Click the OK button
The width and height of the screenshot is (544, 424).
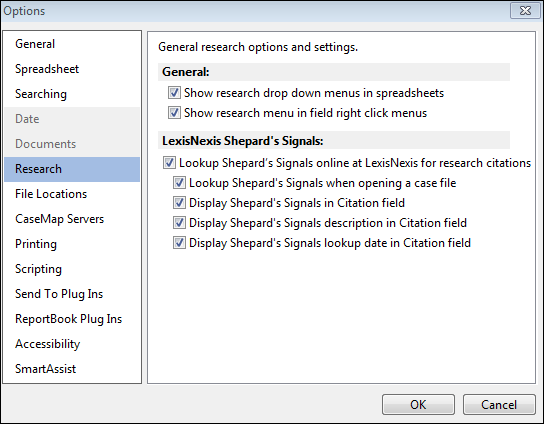click(418, 405)
